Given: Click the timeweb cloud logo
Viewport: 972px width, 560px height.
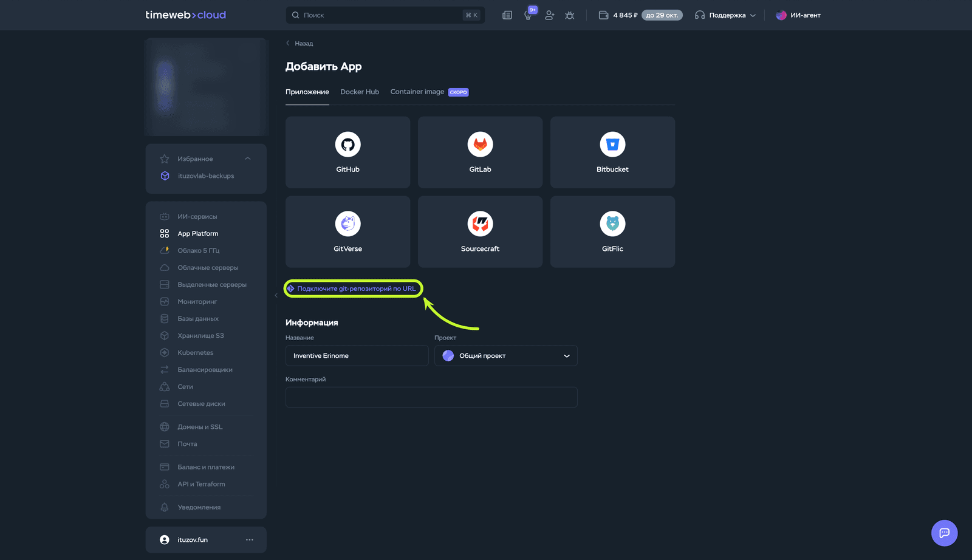Looking at the screenshot, I should [186, 15].
